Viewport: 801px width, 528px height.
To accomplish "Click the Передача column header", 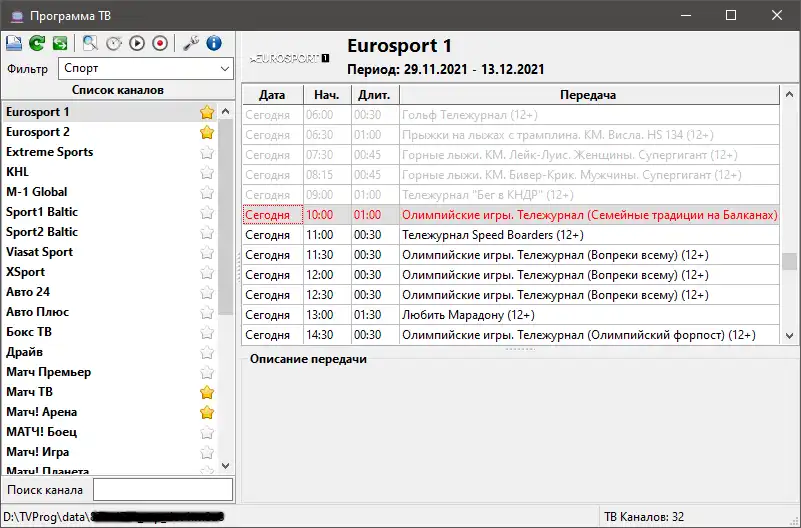I will [588, 95].
